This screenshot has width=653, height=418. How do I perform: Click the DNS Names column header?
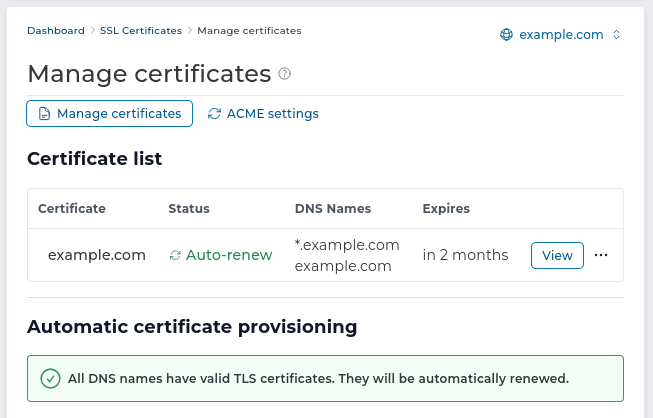333,209
